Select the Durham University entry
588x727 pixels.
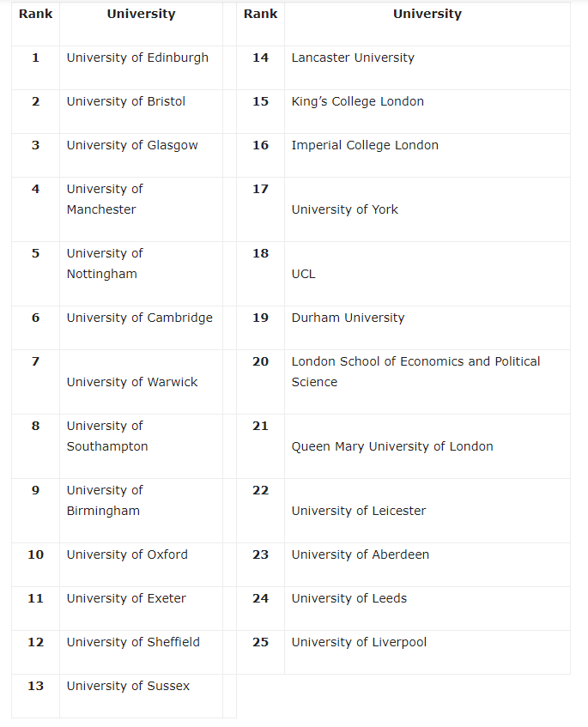point(348,318)
